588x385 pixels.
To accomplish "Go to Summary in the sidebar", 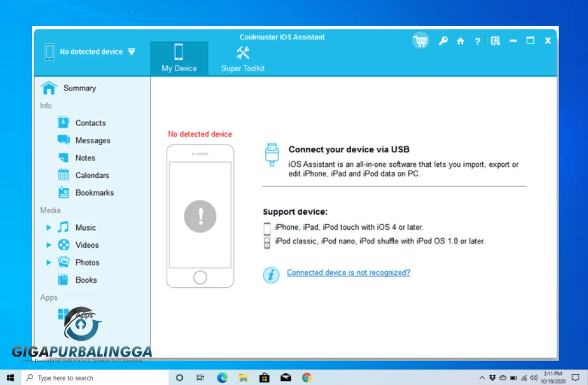I will (79, 88).
